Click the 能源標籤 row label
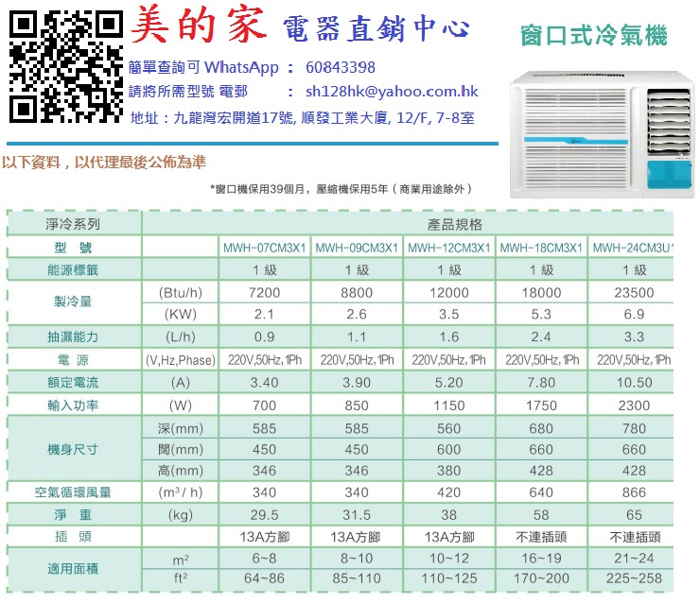The height and width of the screenshot is (604, 700). [x=72, y=270]
